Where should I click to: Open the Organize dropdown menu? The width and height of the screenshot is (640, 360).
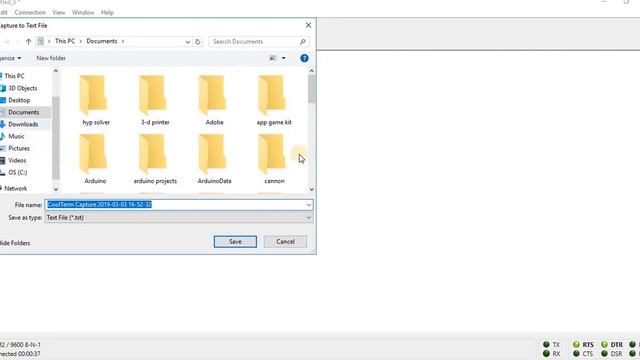pos(11,58)
